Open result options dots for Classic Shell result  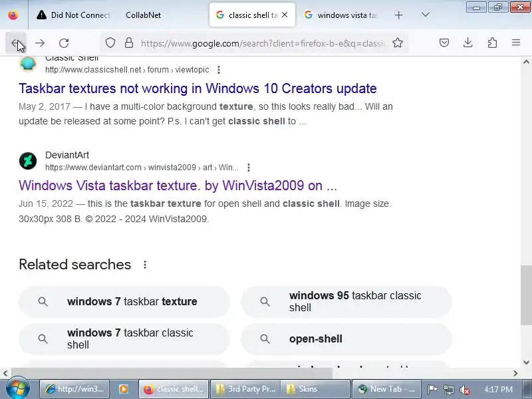[x=219, y=70]
